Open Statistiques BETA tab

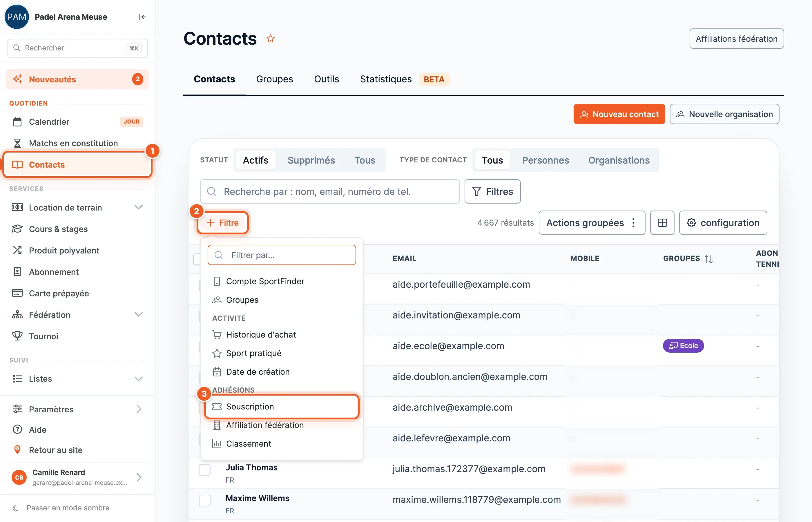click(x=404, y=79)
